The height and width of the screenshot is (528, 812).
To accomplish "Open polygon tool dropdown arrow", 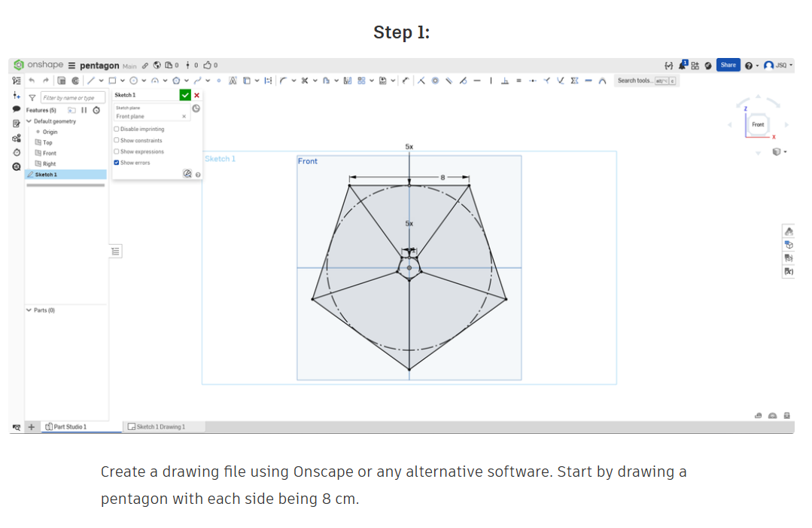I will [x=187, y=81].
